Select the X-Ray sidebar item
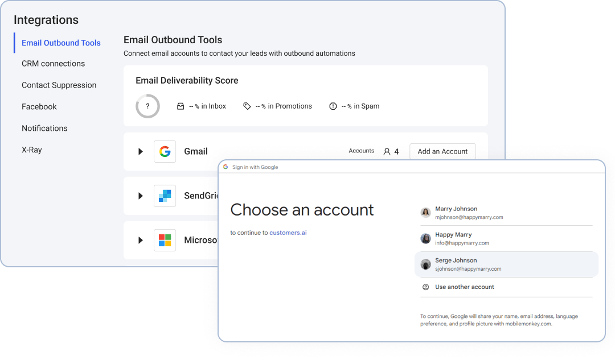 pyautogui.click(x=32, y=150)
